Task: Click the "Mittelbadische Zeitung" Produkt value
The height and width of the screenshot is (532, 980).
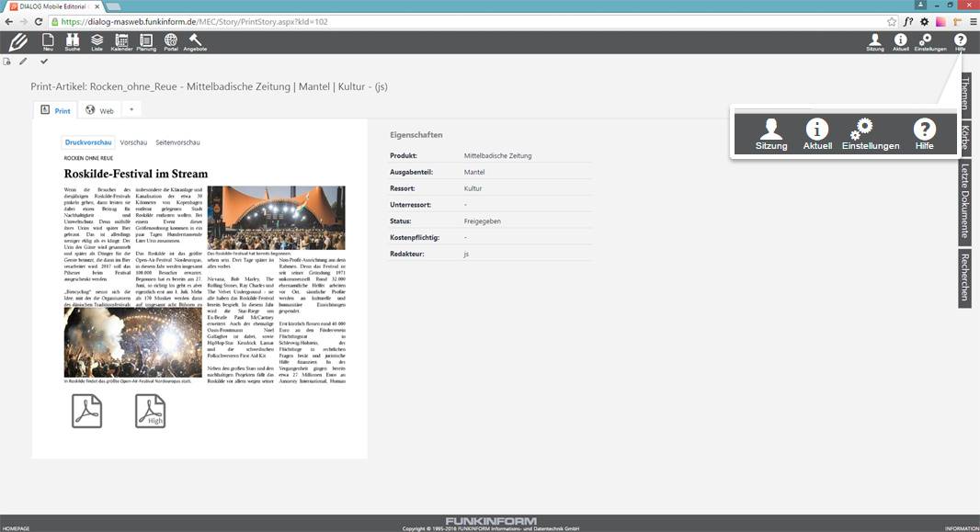Action: 497,155
